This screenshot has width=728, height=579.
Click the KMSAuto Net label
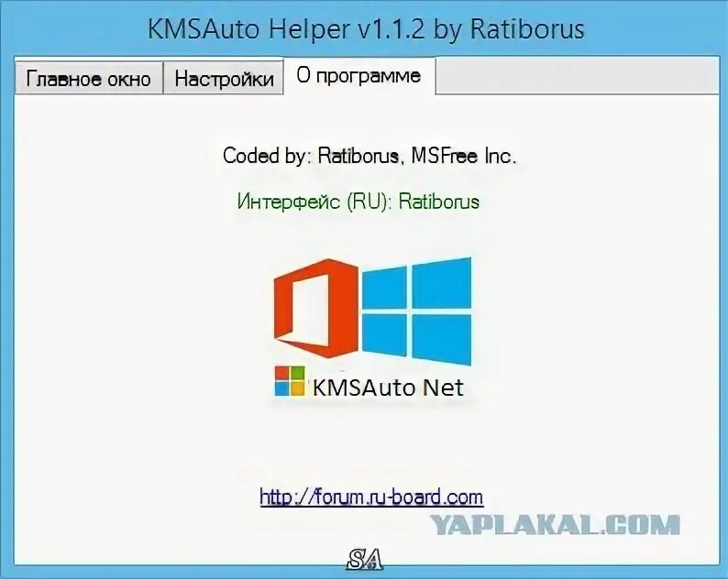tap(388, 388)
